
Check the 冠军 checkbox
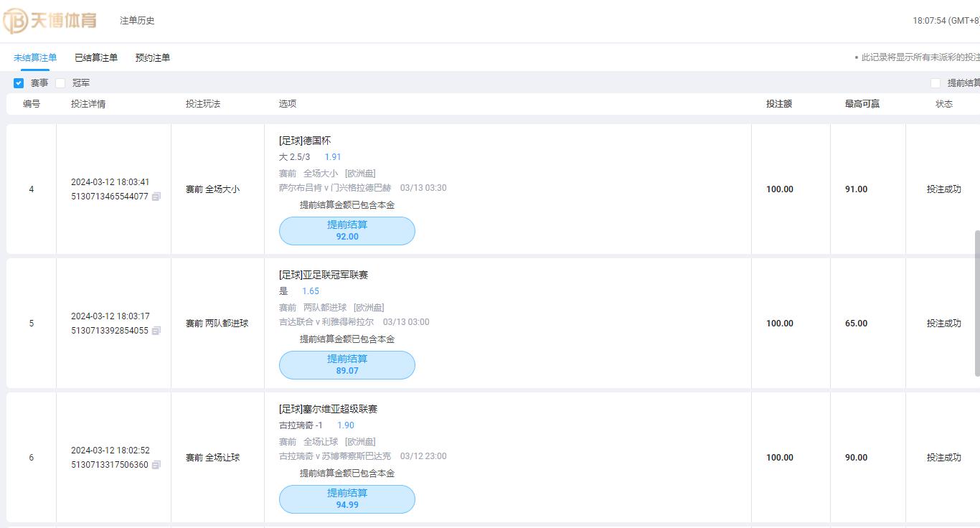click(x=60, y=83)
